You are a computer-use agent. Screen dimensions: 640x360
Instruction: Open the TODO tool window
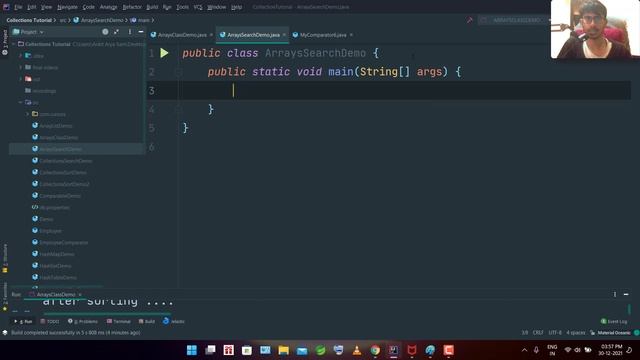50,322
